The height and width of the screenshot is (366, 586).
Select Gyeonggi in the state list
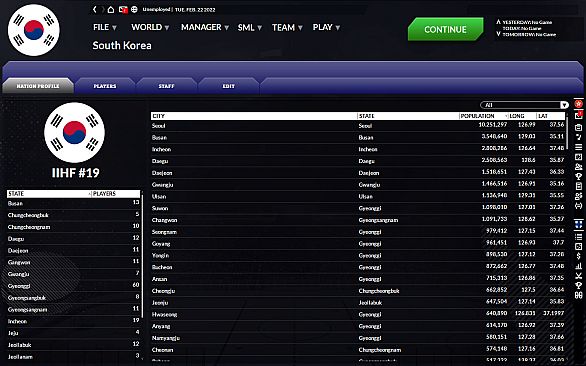(74, 286)
